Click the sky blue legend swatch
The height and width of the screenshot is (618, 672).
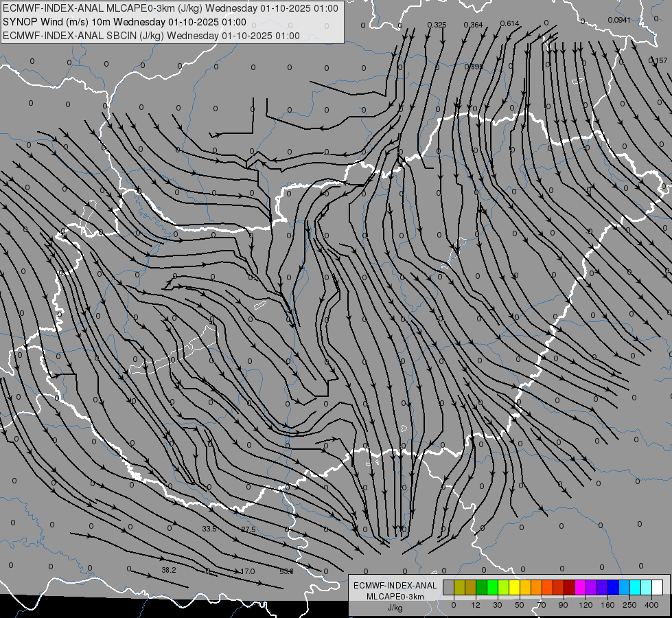(624, 587)
